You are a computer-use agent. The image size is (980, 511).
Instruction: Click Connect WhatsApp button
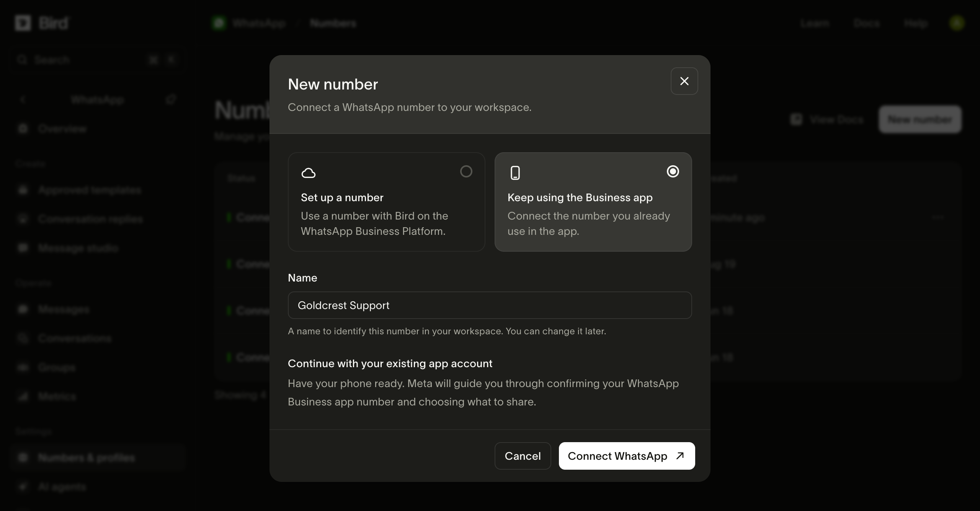click(x=627, y=456)
